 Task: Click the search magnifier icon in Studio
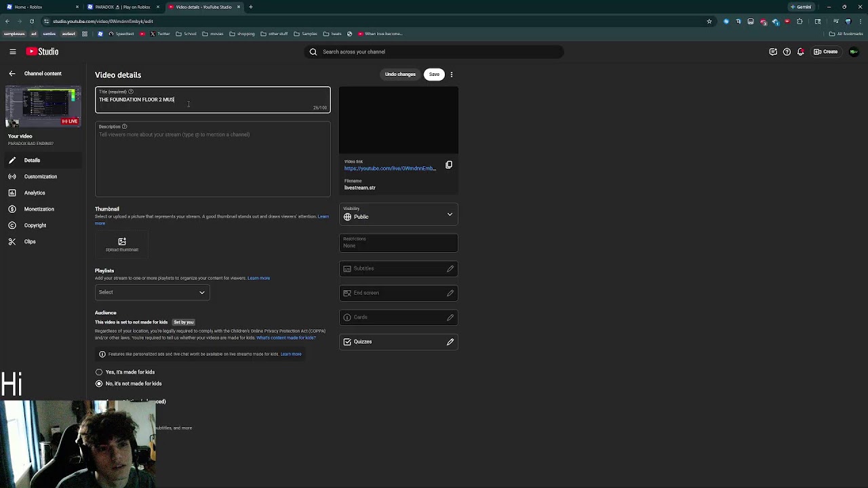pos(313,52)
